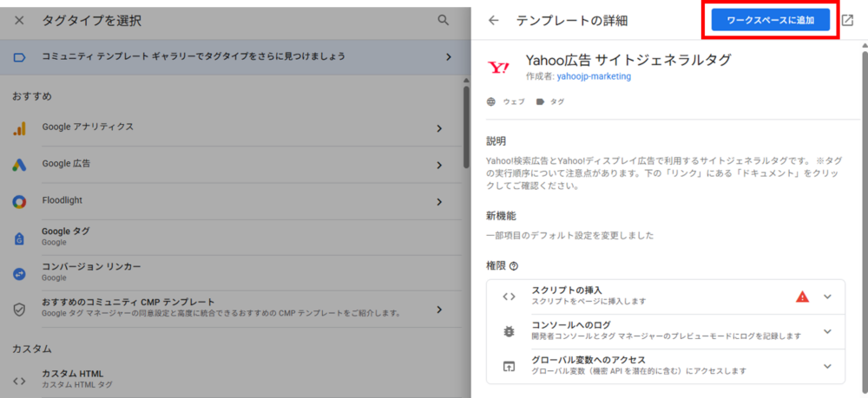Choose the Floodlight tag type
868x398 pixels.
[x=62, y=201]
